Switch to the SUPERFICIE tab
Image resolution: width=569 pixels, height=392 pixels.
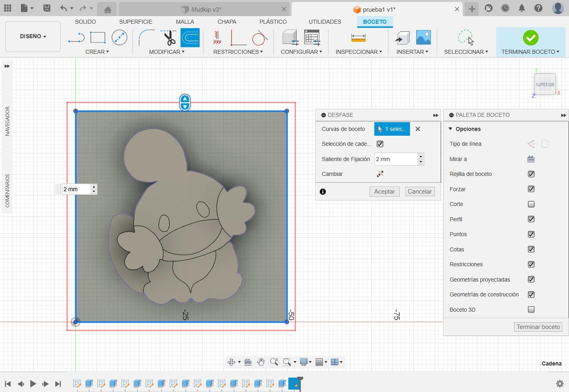(136, 22)
